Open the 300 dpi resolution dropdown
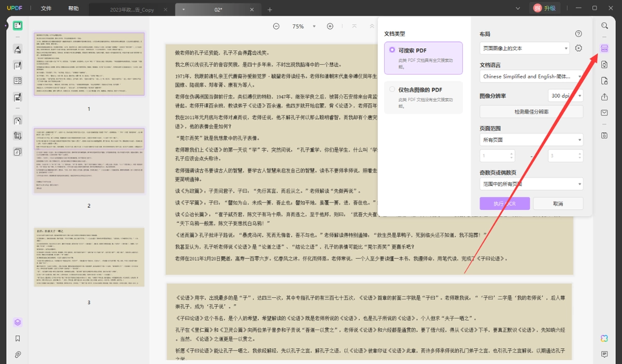This screenshot has width=622, height=364. [566, 96]
